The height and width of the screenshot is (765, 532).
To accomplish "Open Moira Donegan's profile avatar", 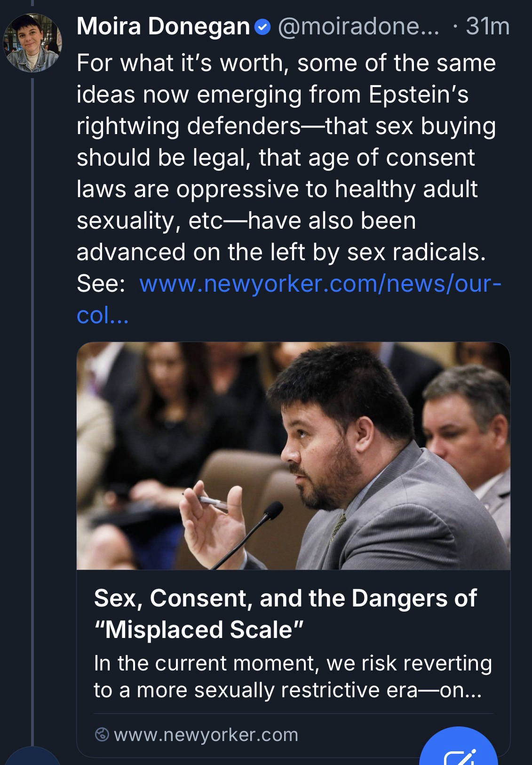I will pos(32,43).
